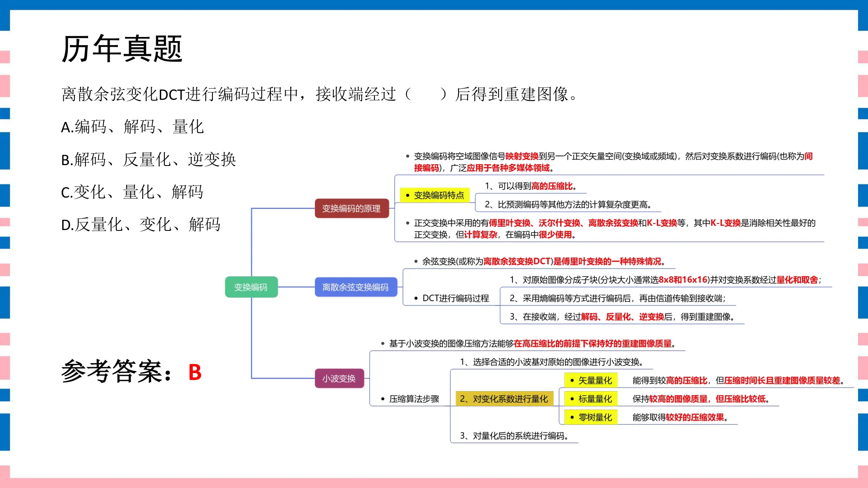Image resolution: width=868 pixels, height=488 pixels.
Task: Click the yellow 零树量化 item
Action: (591, 417)
